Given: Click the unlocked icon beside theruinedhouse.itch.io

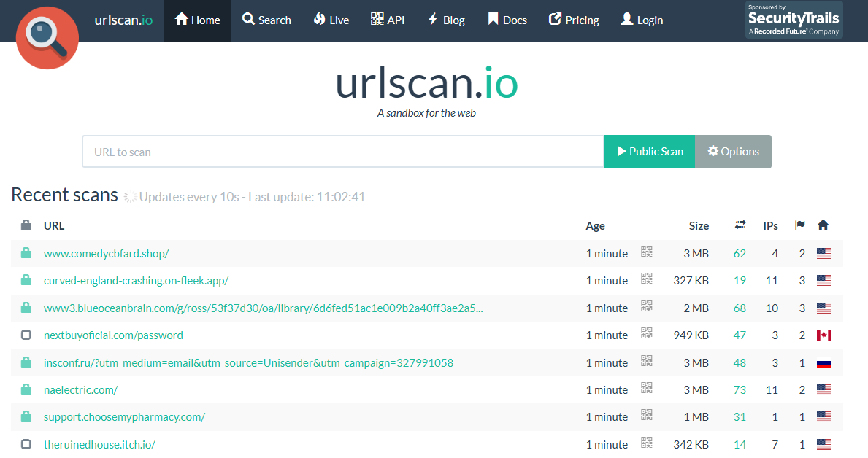Looking at the screenshot, I should coord(26,444).
